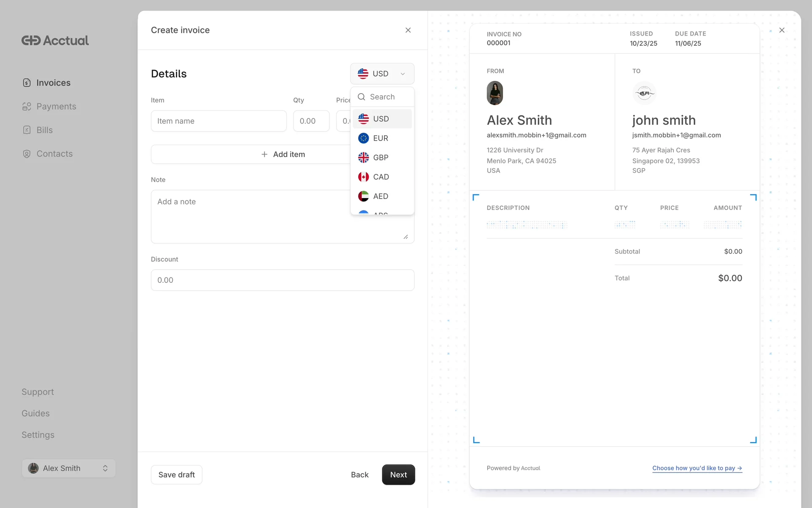Image resolution: width=812 pixels, height=508 pixels.
Task: Click the Bills sidebar icon
Action: pos(27,130)
